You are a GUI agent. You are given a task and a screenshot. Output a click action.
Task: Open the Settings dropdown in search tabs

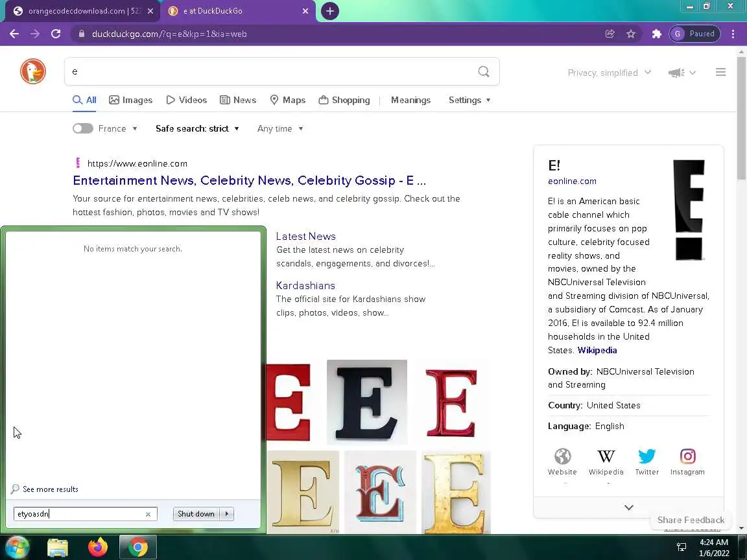click(469, 100)
